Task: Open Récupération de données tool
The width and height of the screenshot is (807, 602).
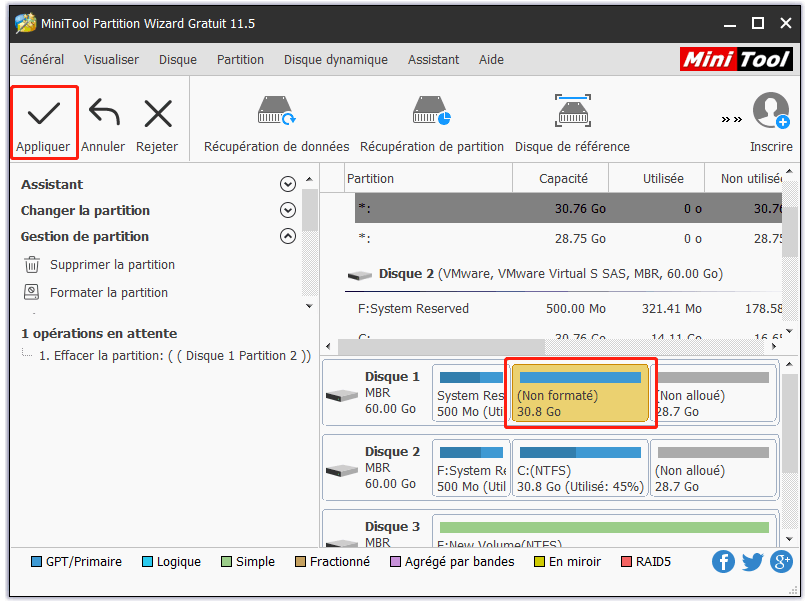Action: (x=276, y=112)
